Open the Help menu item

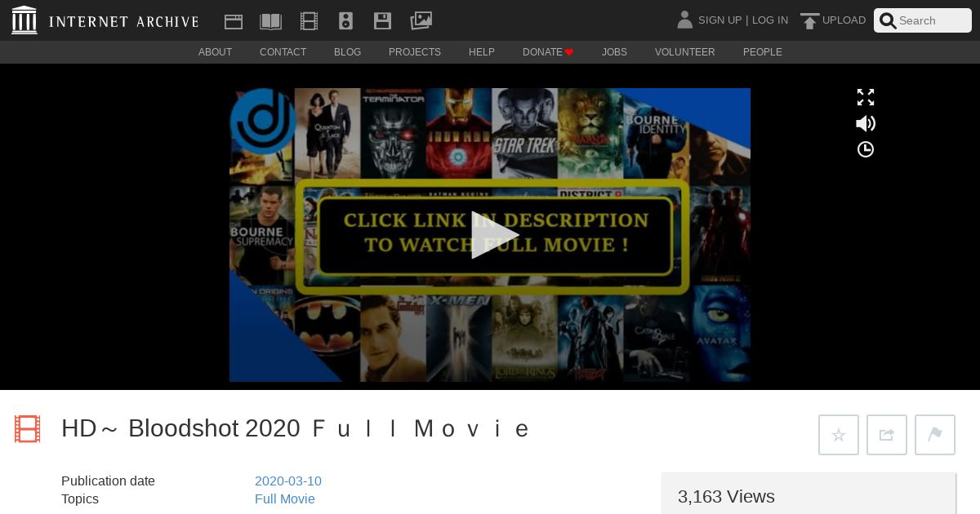482,52
